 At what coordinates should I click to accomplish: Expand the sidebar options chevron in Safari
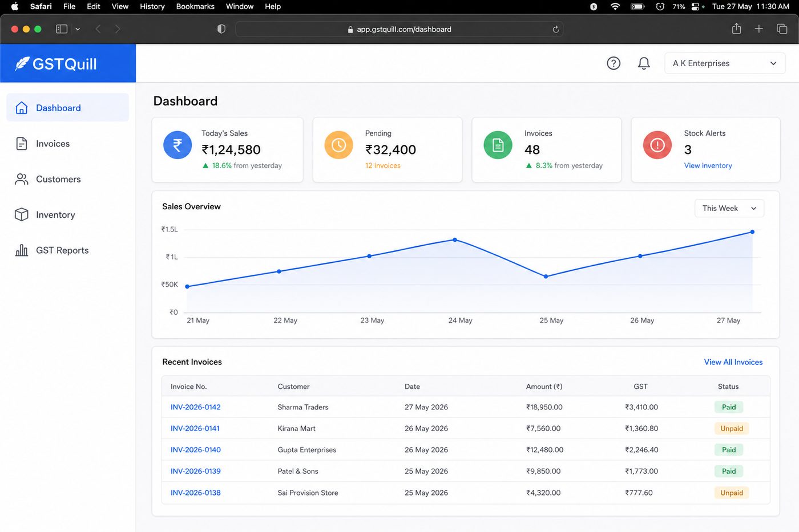click(x=78, y=29)
